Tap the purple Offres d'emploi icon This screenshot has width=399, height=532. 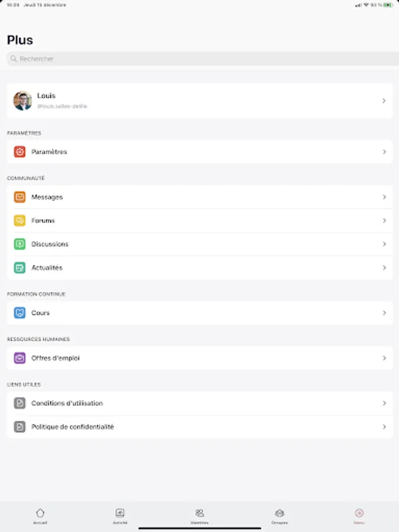(x=20, y=358)
